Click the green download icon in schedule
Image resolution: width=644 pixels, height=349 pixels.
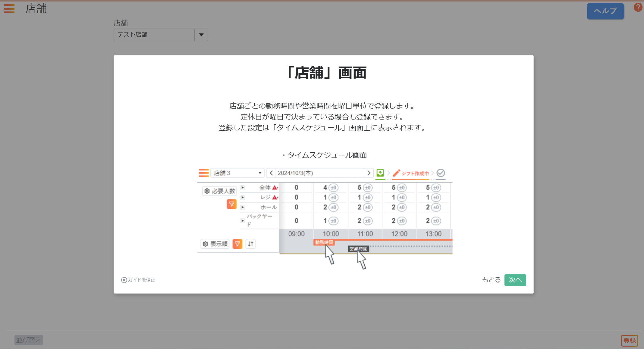(380, 173)
